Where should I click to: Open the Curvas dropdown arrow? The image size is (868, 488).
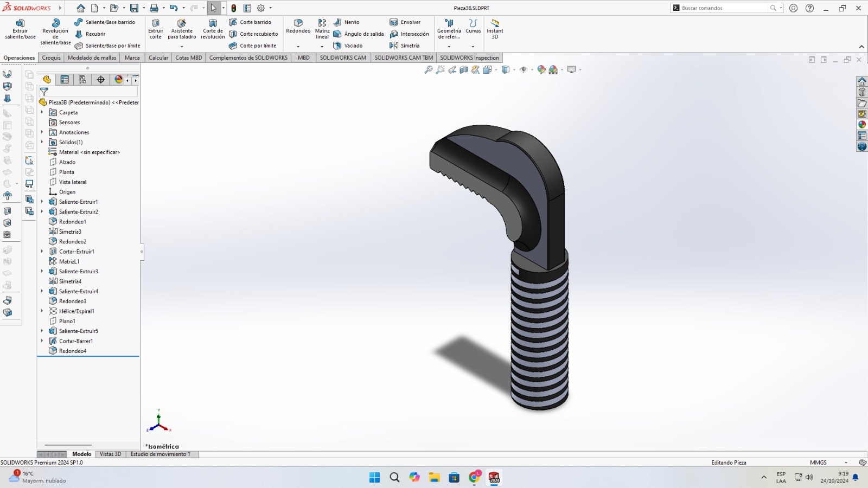(473, 47)
